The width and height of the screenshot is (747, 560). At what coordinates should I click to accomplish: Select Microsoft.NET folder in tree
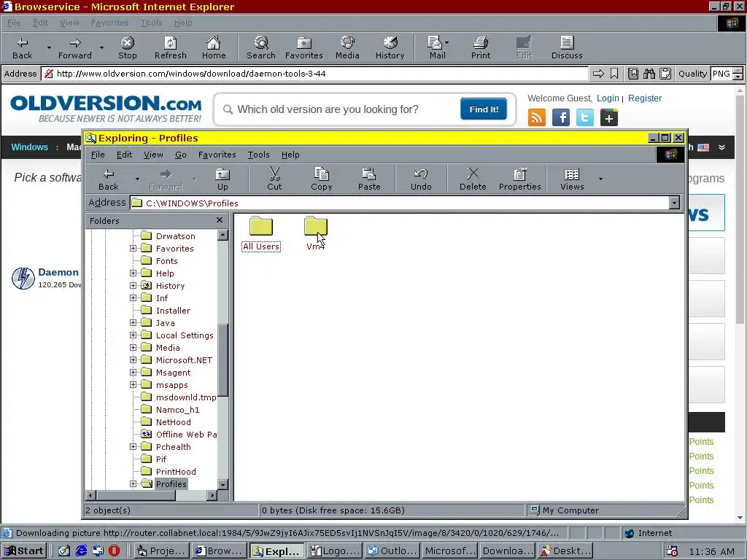click(184, 360)
